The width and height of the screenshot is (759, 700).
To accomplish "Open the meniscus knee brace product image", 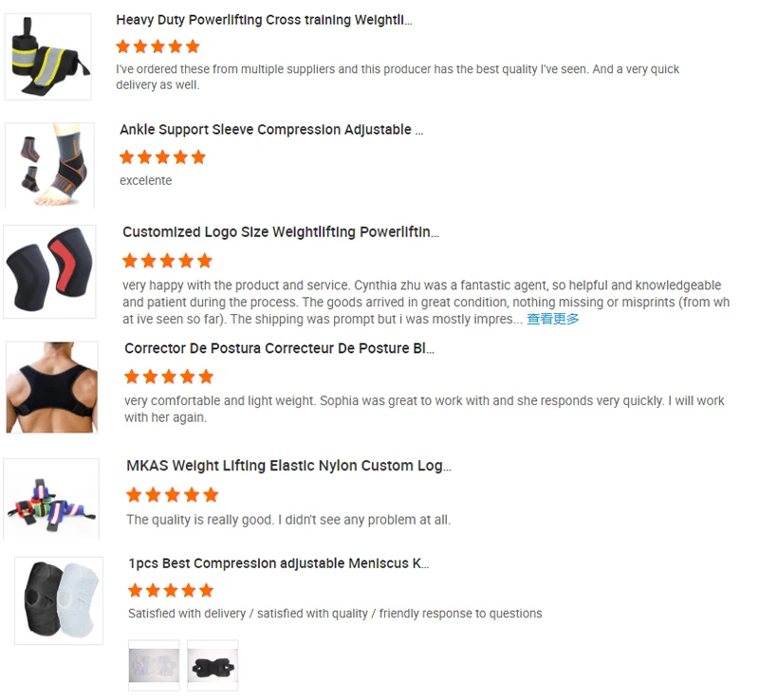I will pos(59,600).
